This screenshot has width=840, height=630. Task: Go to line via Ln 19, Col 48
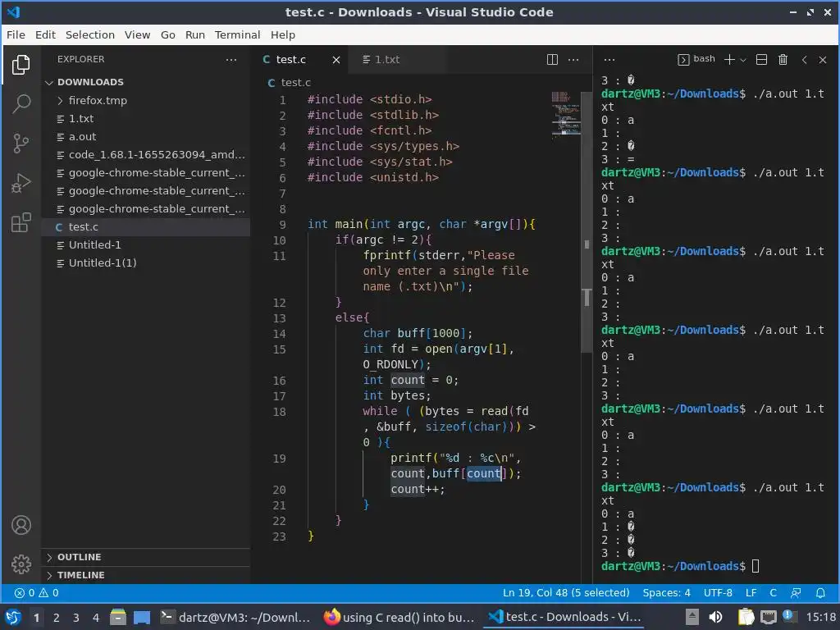[566, 592]
